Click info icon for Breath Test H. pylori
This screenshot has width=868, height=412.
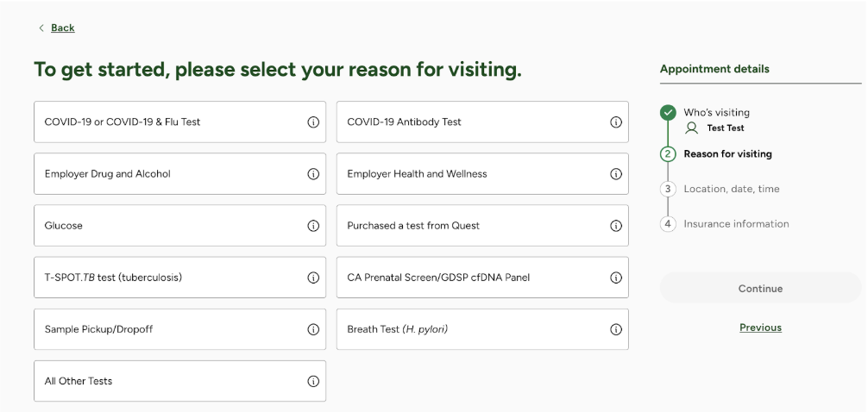[615, 329]
